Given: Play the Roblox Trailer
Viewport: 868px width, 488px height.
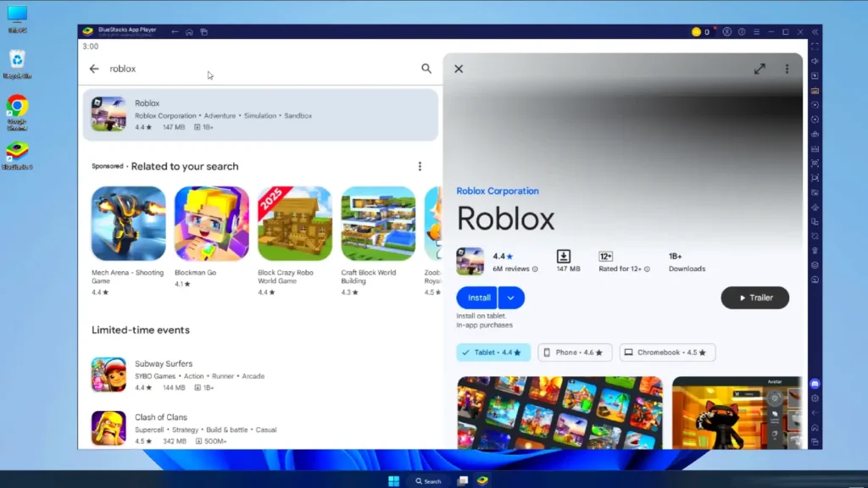Looking at the screenshot, I should click(x=755, y=297).
